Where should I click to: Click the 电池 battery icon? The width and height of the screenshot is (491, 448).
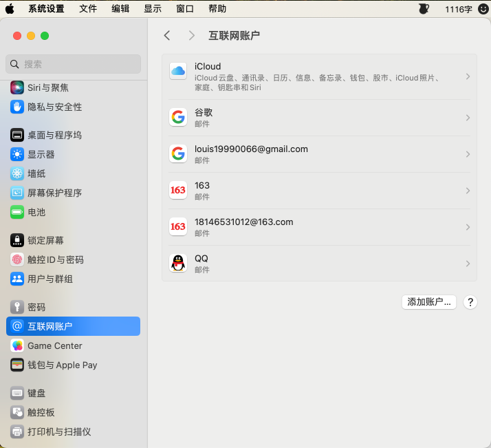(17, 212)
